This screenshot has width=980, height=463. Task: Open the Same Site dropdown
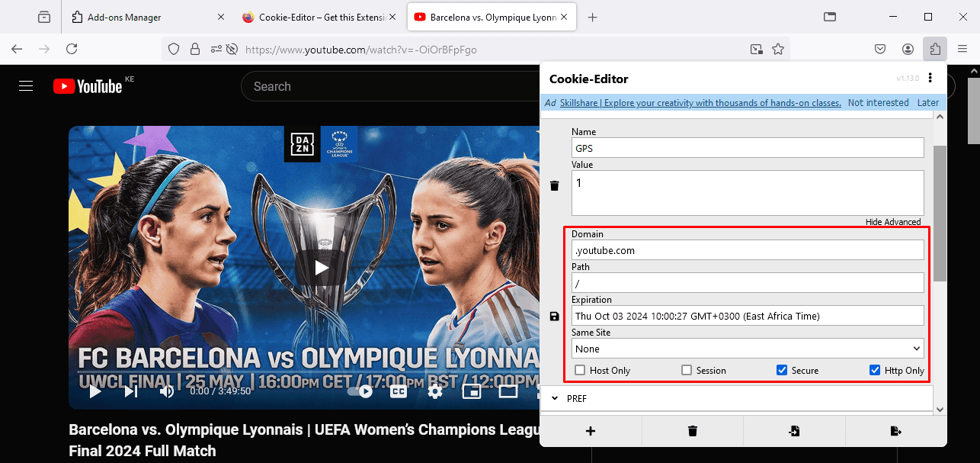point(748,349)
